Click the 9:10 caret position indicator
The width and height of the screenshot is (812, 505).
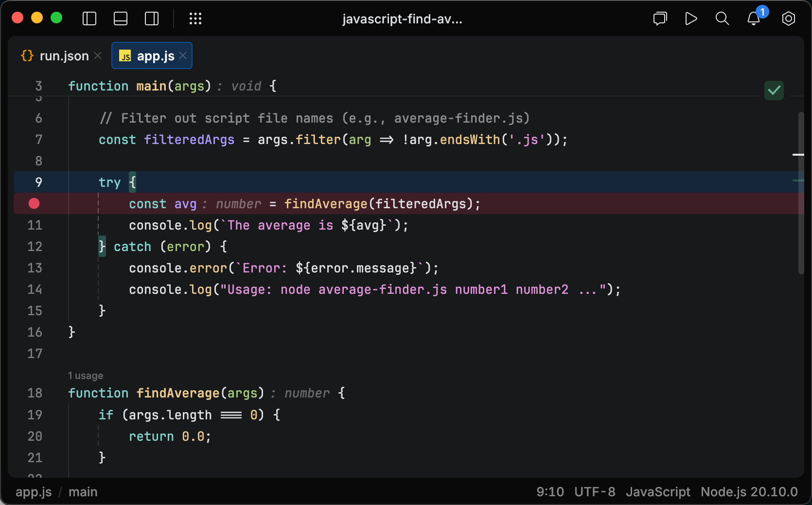click(550, 492)
